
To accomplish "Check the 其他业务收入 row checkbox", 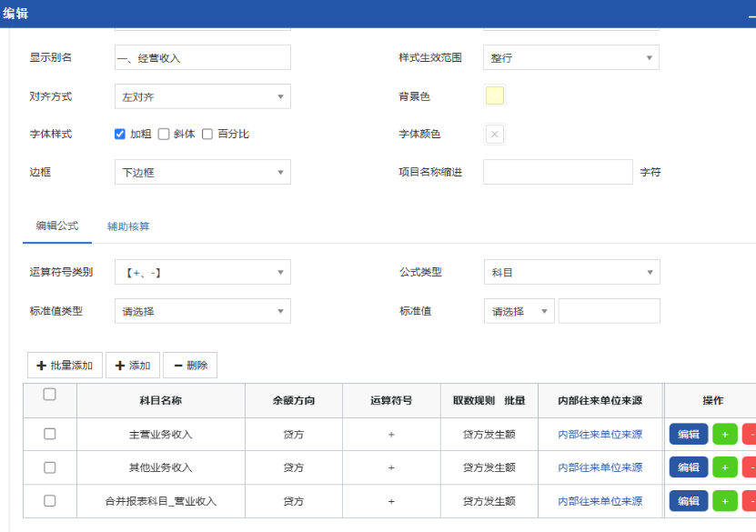I will (x=50, y=467).
